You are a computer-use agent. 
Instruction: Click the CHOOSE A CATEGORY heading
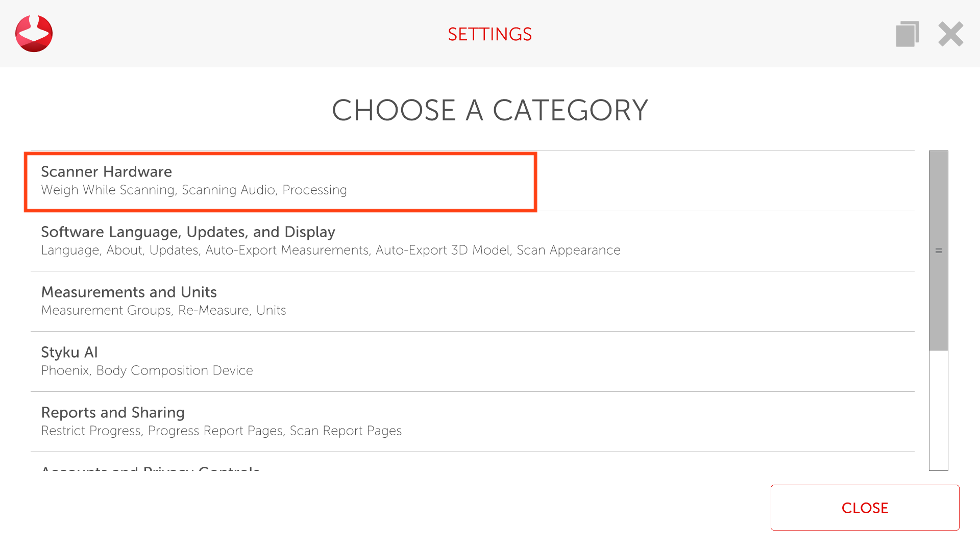pyautogui.click(x=489, y=110)
